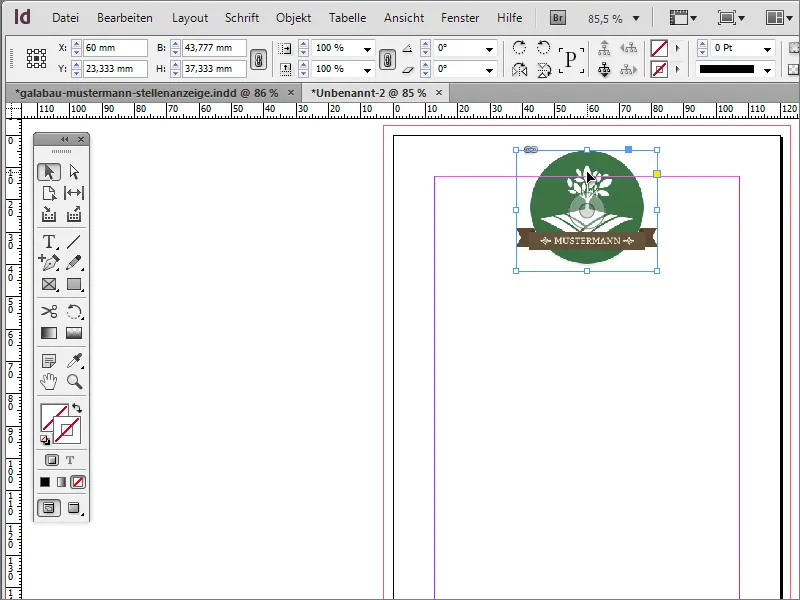Open the Layout menu
Screen dimensions: 800x600
tap(190, 18)
